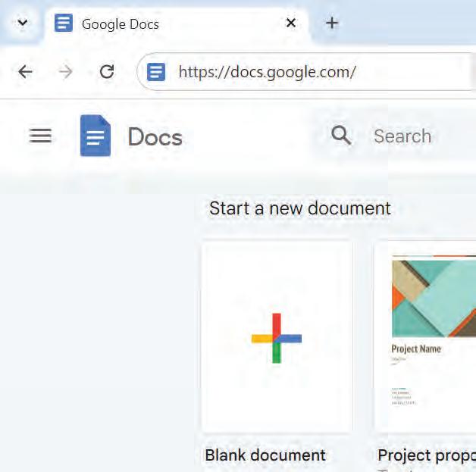Create a blank document from plus thumbnail

tap(277, 336)
